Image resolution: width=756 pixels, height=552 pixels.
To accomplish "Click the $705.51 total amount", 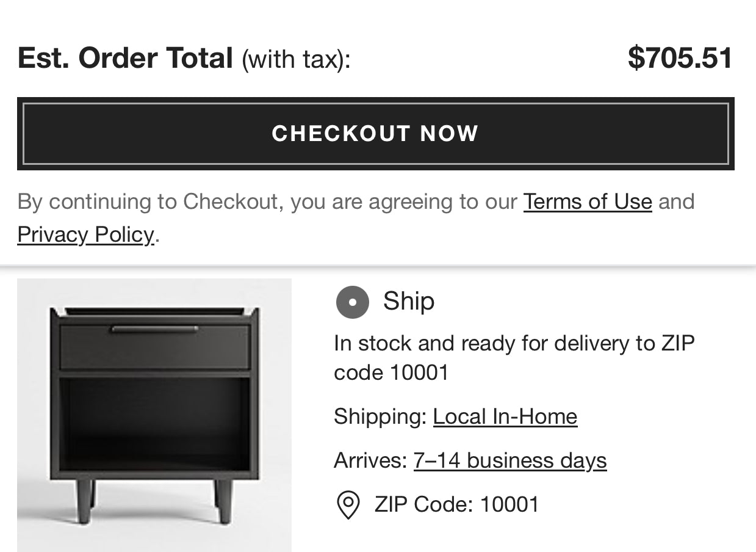I will pos(680,58).
